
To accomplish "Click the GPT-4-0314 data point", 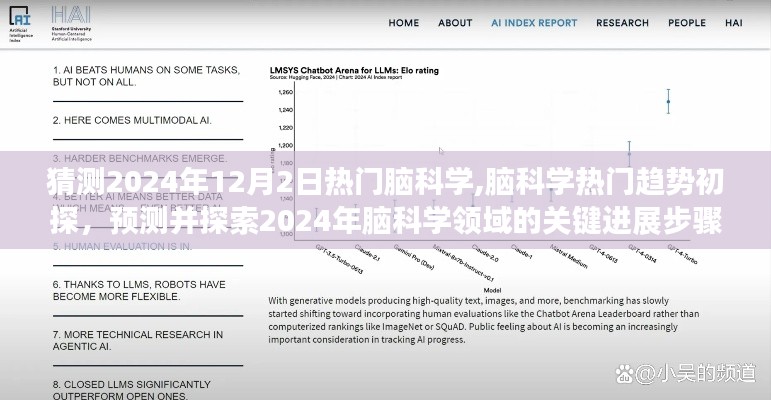I will 629,154.
